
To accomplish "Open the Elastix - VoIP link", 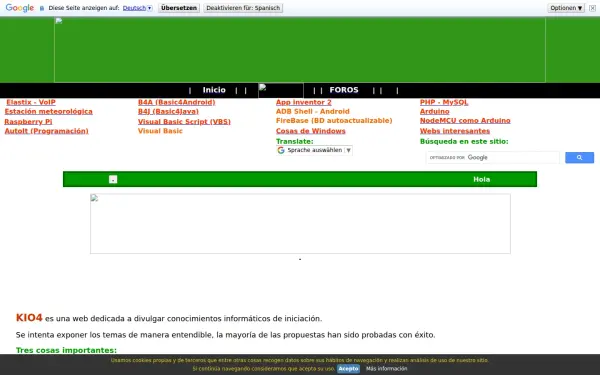I will click(31, 103).
